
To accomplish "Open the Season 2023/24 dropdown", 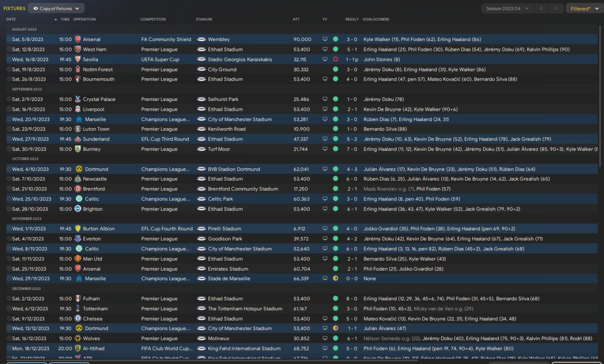I will pyautogui.click(x=508, y=8).
